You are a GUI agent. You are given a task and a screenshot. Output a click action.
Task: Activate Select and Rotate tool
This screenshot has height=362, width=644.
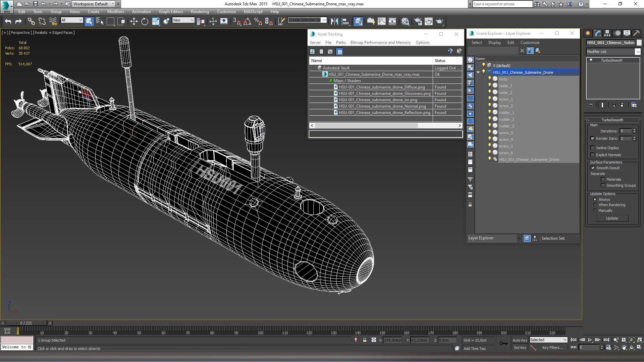click(x=145, y=21)
